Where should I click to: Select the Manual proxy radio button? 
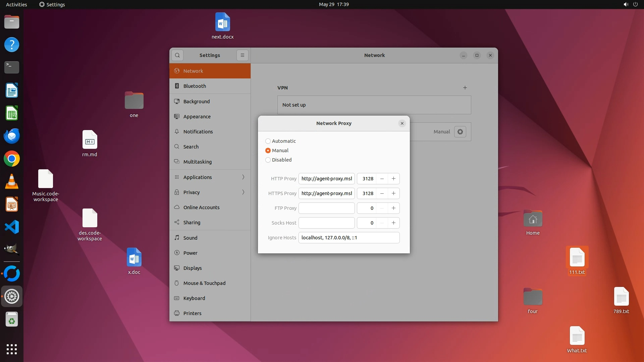268,150
